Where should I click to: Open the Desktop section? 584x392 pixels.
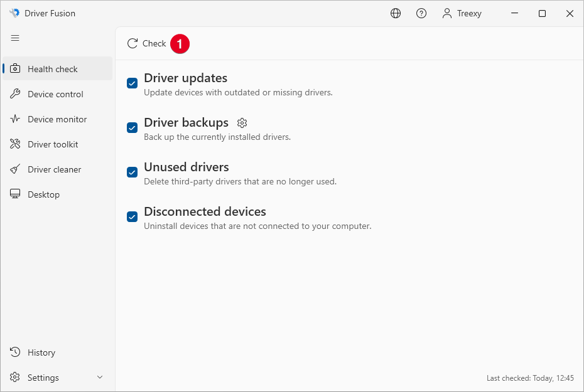click(43, 194)
